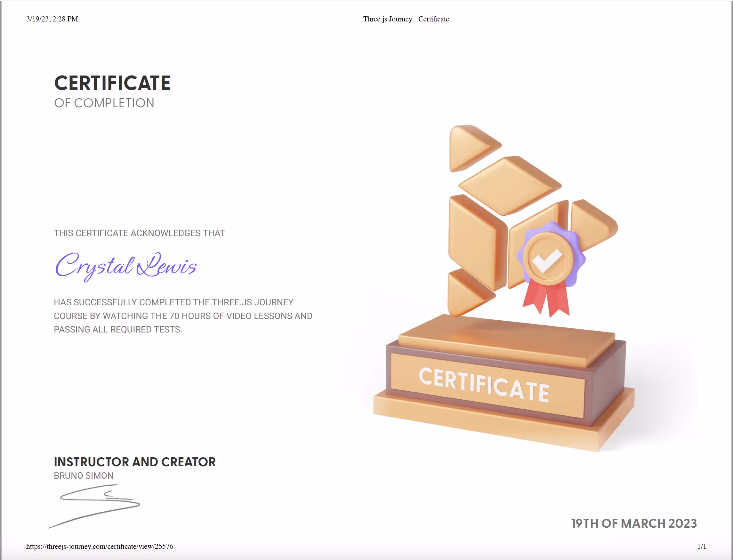Screen dimensions: 733x560
Task: Click the line 'HAS SUCCESSFULLY COMPLETED THE THREE.JS JOURNEY'
Action: click(x=173, y=302)
